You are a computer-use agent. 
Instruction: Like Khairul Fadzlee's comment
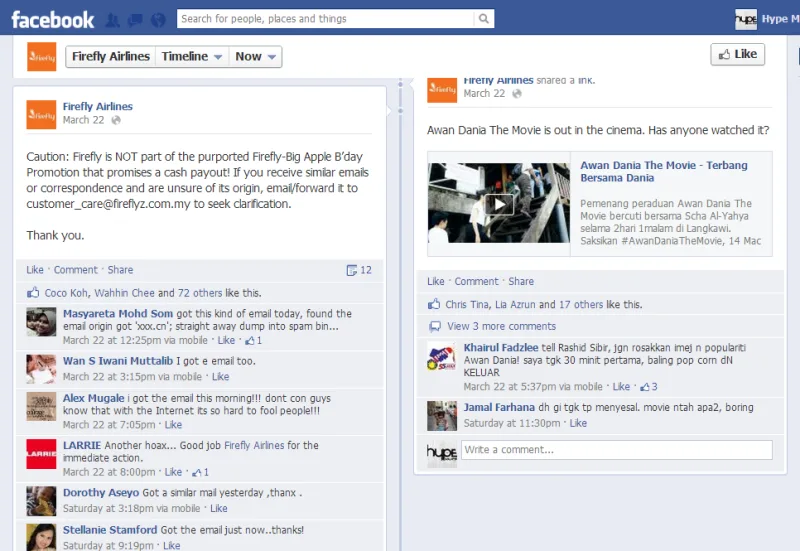621,386
